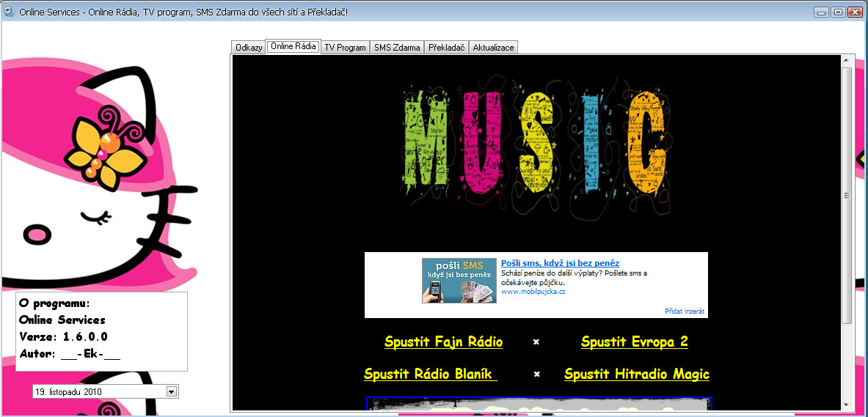
Task: Expand the date picker dropdown arrow
Action: point(172,391)
